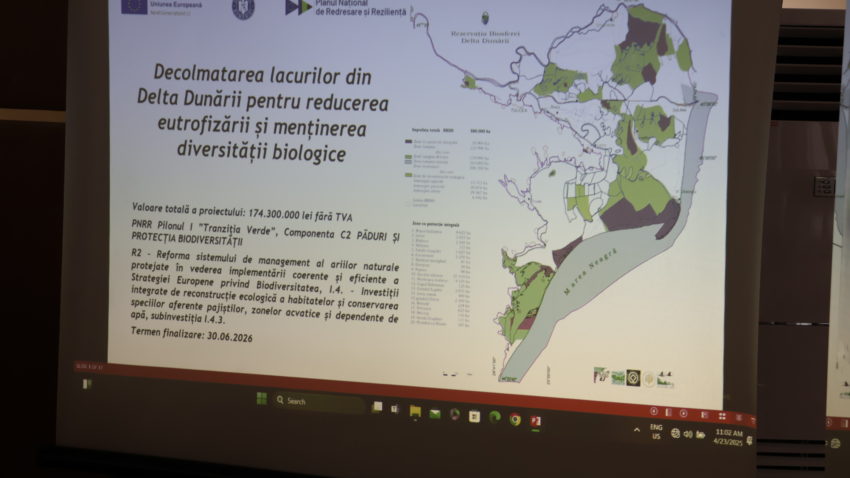Click the 'Planul Național de Redresare și Reziliență' logo

345,7
